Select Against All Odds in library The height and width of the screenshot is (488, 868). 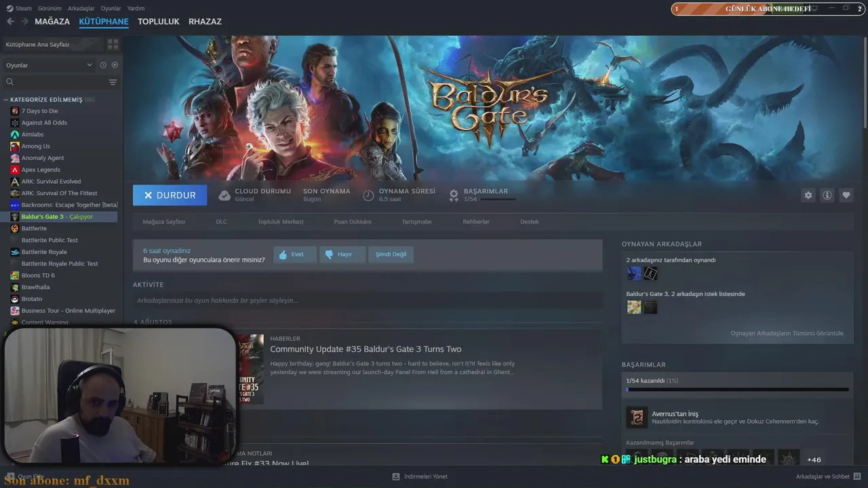44,123
